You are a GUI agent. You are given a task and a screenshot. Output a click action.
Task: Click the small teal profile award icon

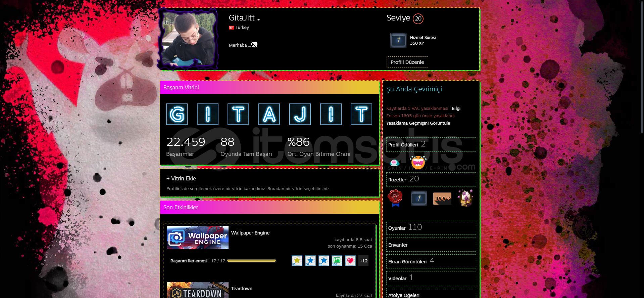pos(395,163)
